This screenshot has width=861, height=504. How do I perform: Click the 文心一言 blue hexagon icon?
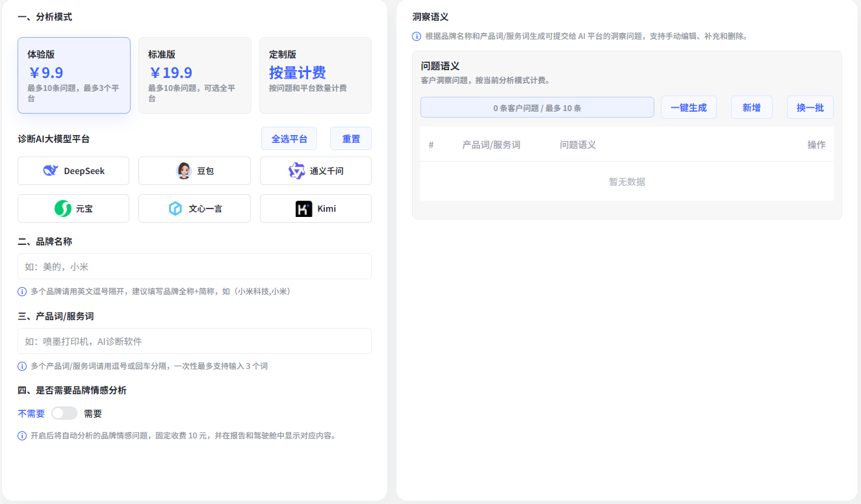pos(175,208)
